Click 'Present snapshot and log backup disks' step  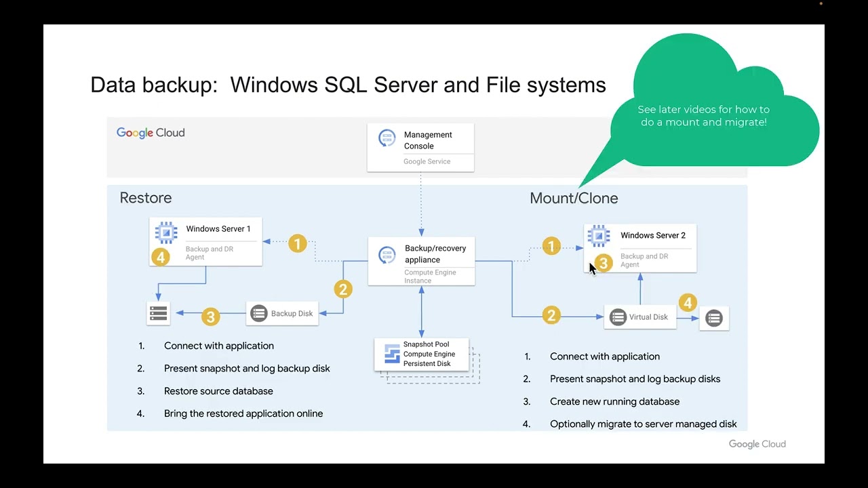point(635,379)
